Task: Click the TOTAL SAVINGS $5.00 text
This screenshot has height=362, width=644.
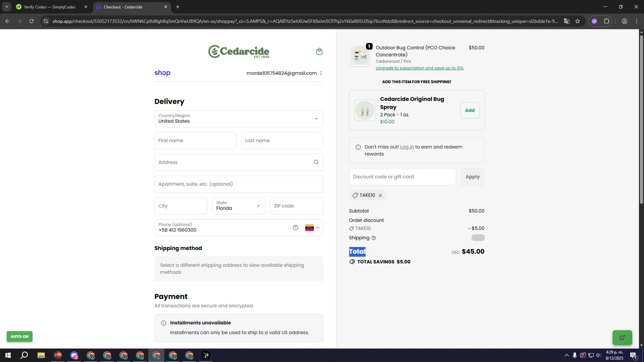Action: (x=384, y=262)
